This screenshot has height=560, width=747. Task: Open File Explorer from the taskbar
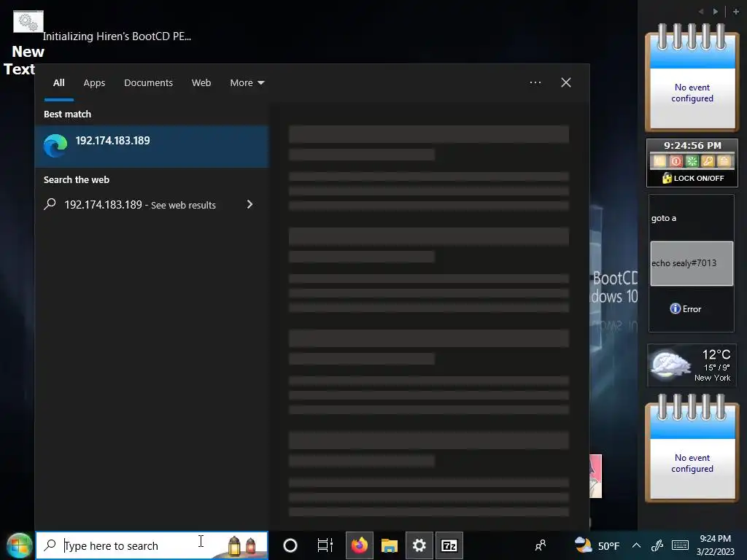click(x=390, y=545)
